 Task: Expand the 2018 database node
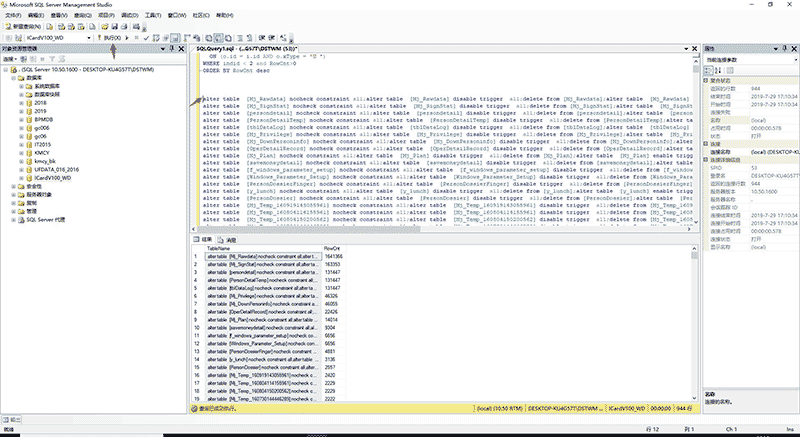point(21,103)
